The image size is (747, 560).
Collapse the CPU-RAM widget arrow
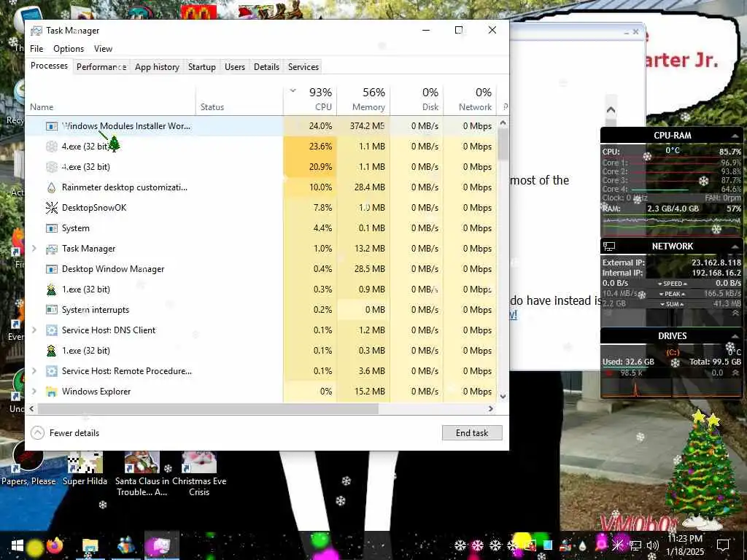point(735,136)
